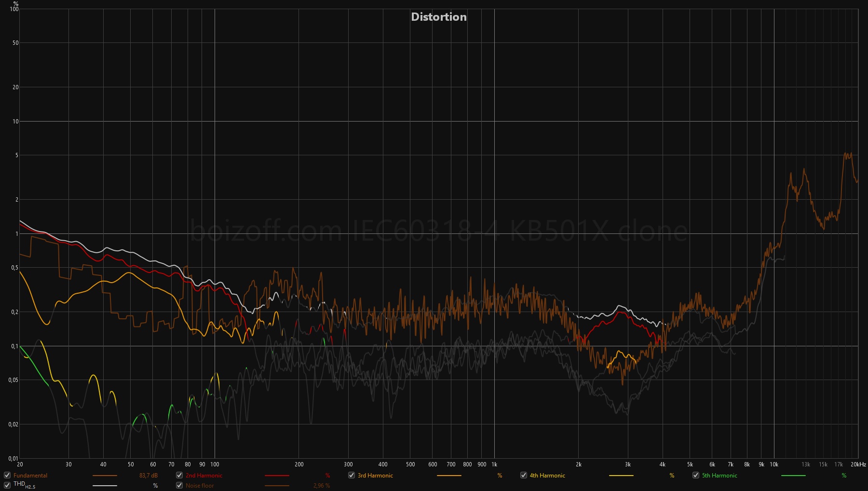Toggle the 2nd Harmonic checkbox
868x491 pixels.
point(179,475)
